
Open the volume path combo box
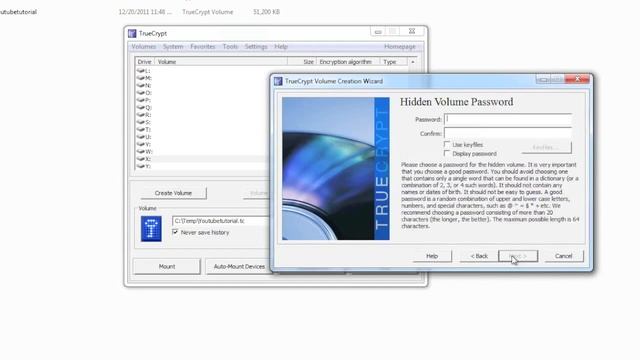click(x=220, y=221)
